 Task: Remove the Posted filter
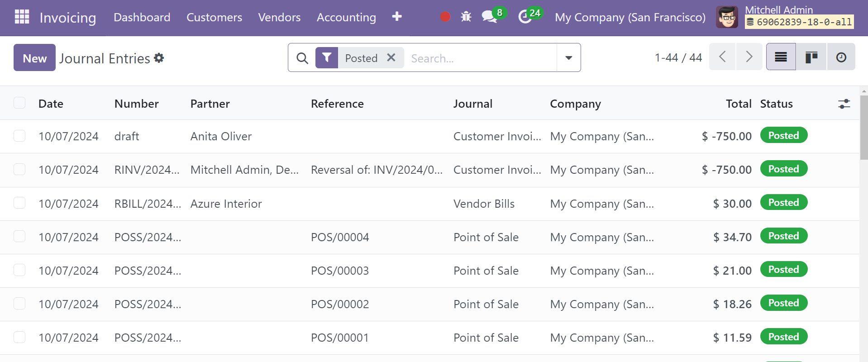(x=391, y=58)
